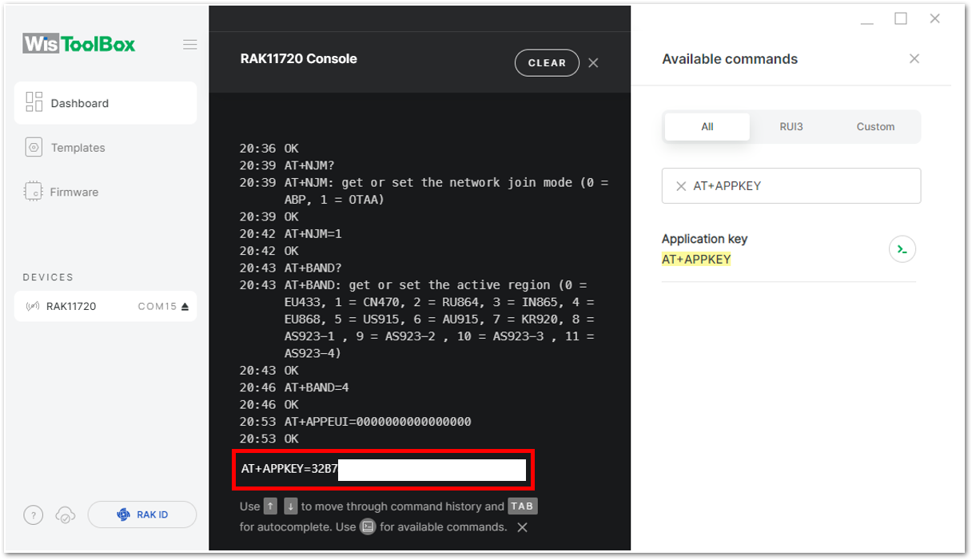Image resolution: width=972 pixels, height=560 pixels.
Task: Click the RAK11720 wireless signal icon
Action: coord(33,306)
